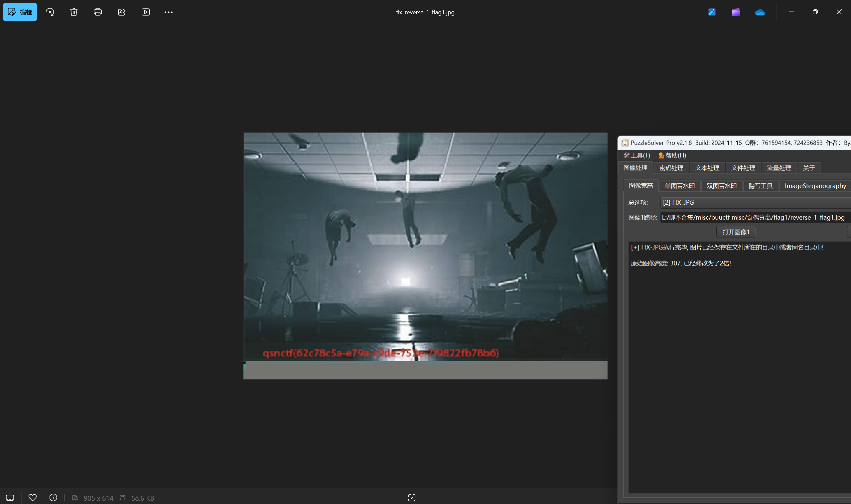The image size is (851, 504).
Task: Click the displayed photo with flag text
Action: pyautogui.click(x=425, y=256)
